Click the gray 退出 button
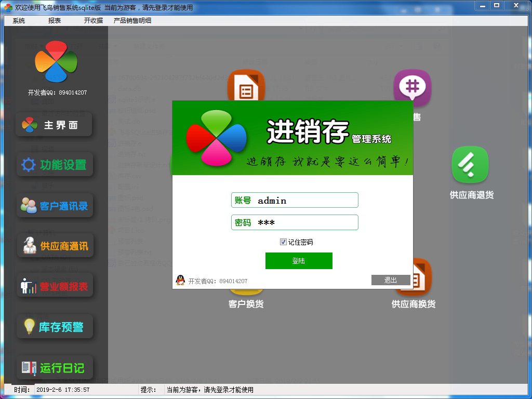The image size is (532, 399). (391, 280)
